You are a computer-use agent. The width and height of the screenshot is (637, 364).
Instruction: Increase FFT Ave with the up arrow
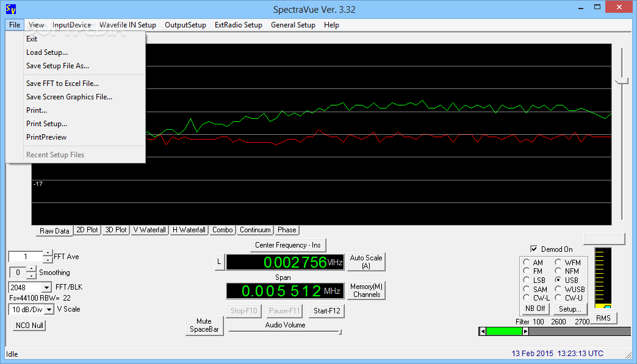pyautogui.click(x=48, y=253)
